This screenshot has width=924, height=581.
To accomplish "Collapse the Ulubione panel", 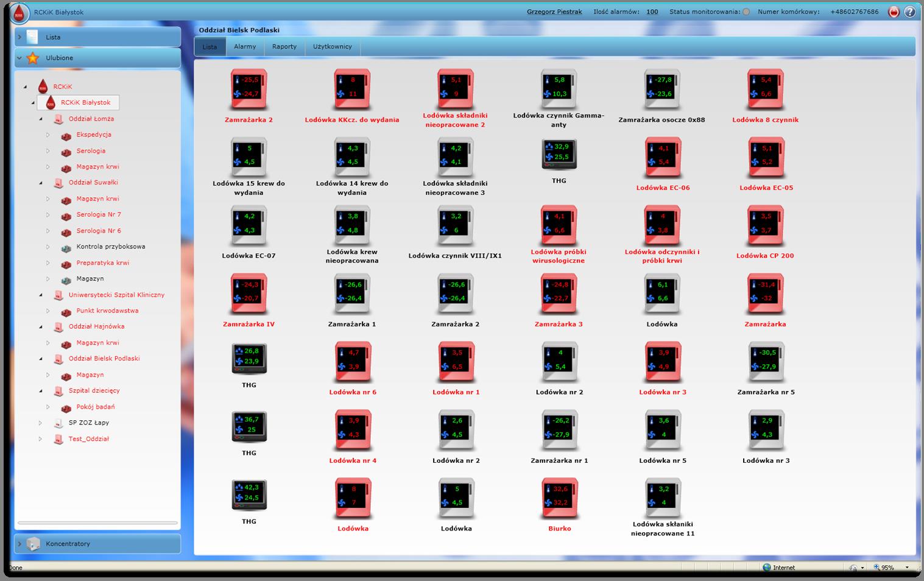I will pos(19,58).
